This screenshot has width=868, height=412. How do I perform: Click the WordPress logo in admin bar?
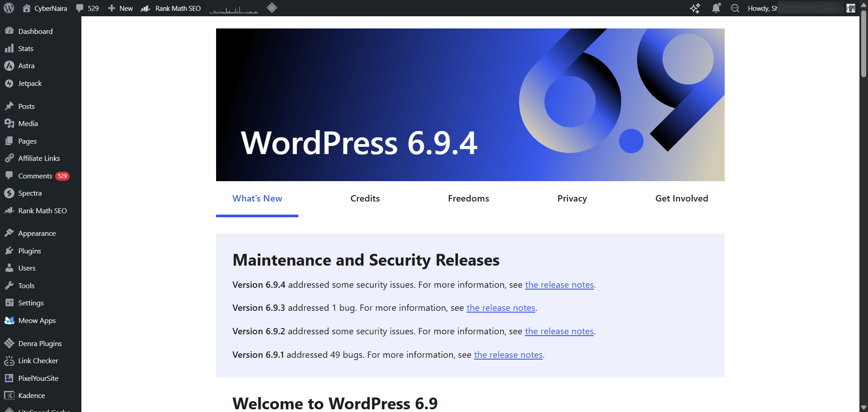(9, 8)
